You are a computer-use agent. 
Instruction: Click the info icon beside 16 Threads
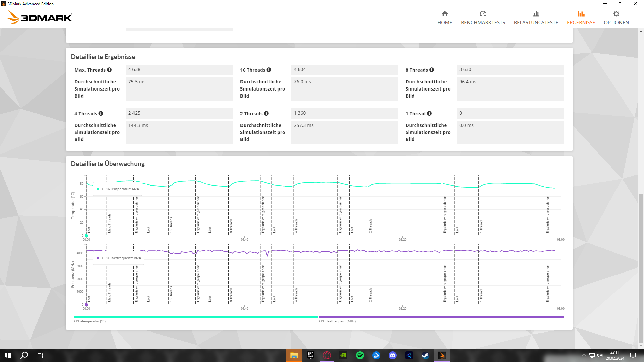[x=269, y=70]
